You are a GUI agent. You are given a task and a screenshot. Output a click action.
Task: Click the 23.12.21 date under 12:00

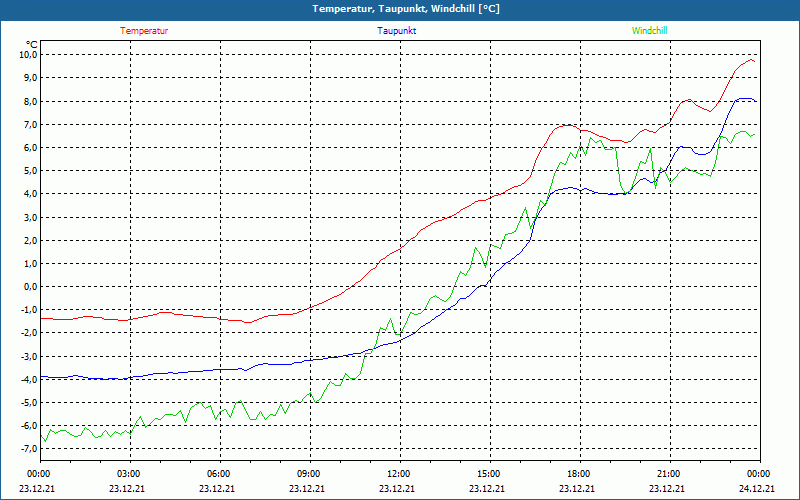[397, 488]
